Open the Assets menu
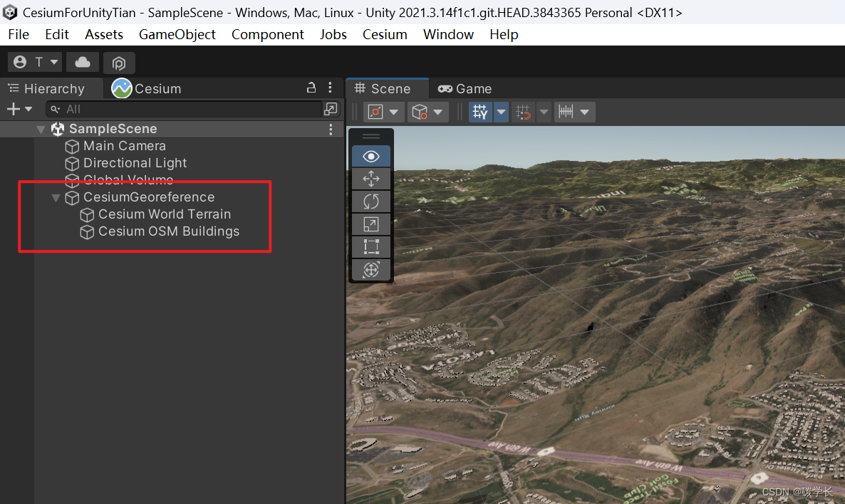Screen dimensions: 845x504 coord(104,34)
